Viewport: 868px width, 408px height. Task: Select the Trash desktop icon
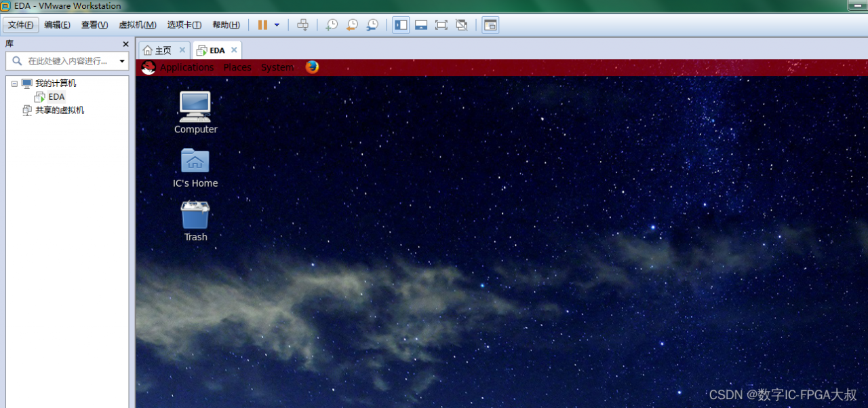pos(195,221)
